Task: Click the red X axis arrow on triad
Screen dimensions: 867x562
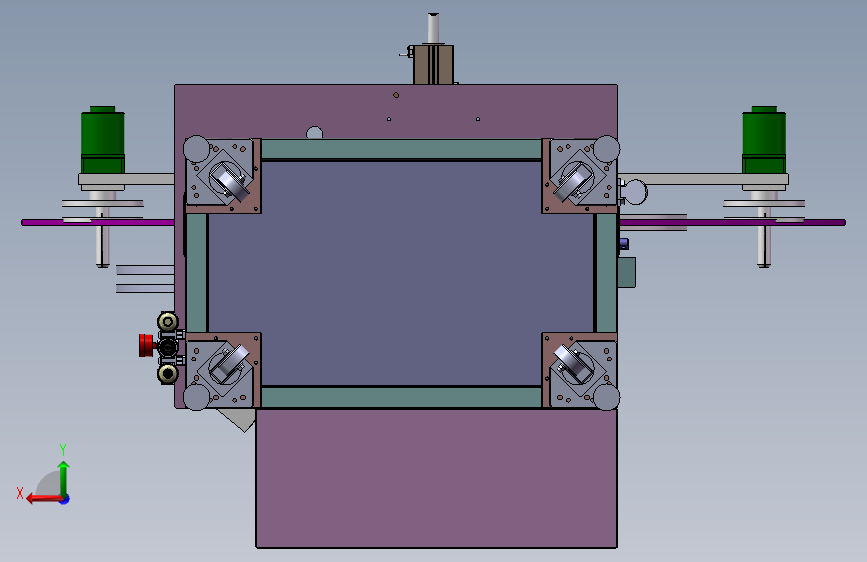Action: (44, 498)
